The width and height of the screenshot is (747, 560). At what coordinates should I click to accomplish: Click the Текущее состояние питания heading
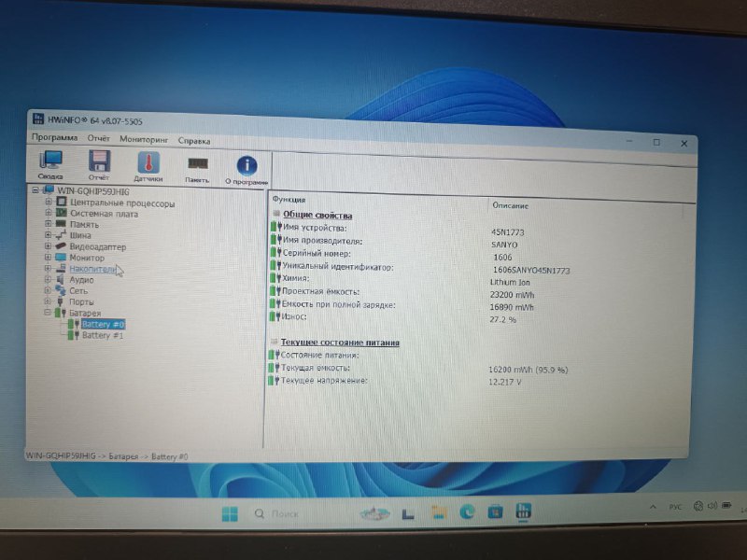click(x=340, y=342)
